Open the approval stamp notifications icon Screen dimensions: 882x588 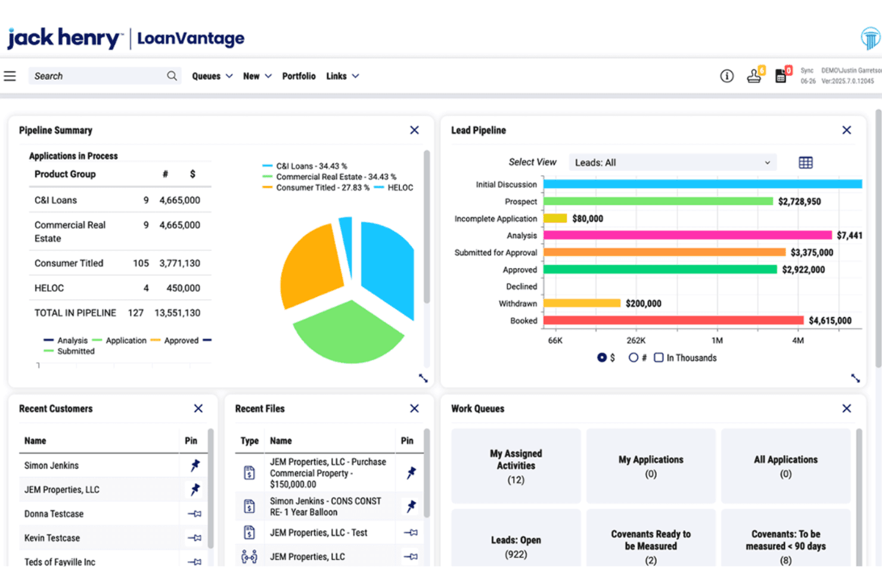click(x=754, y=76)
